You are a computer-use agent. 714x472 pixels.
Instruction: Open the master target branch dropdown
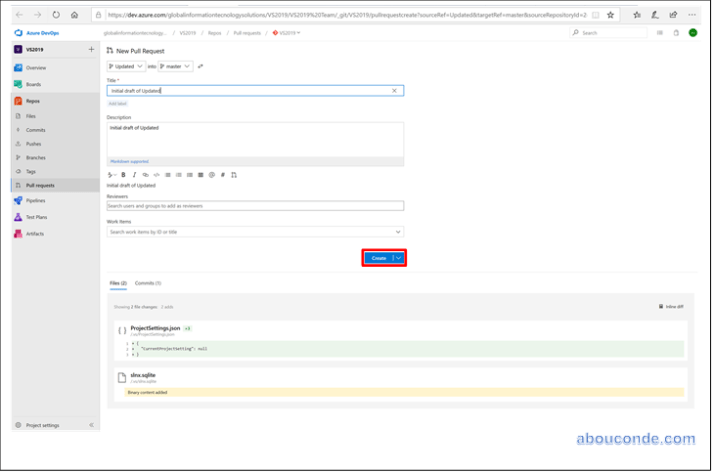[175, 66]
